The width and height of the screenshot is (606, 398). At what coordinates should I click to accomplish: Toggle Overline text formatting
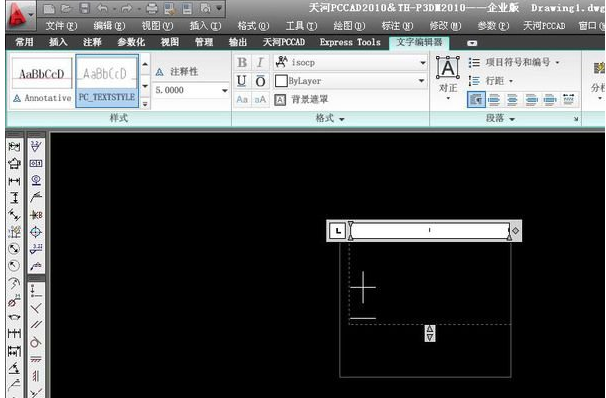[260, 81]
